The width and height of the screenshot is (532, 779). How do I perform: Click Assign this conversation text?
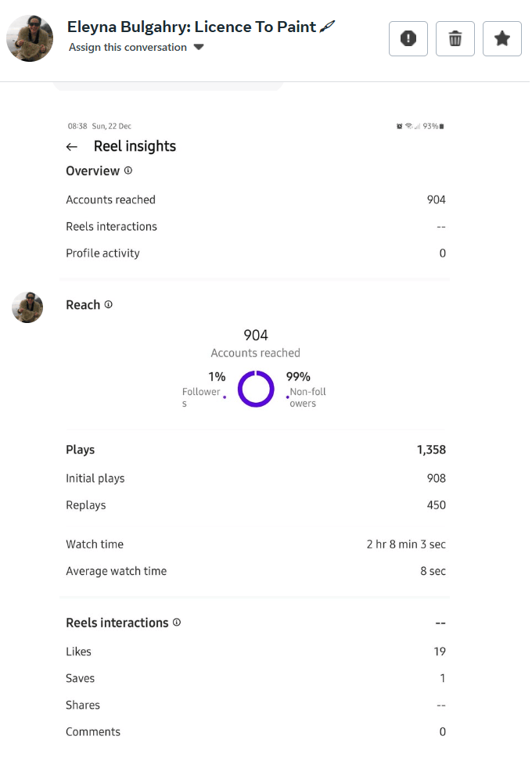[x=128, y=48]
